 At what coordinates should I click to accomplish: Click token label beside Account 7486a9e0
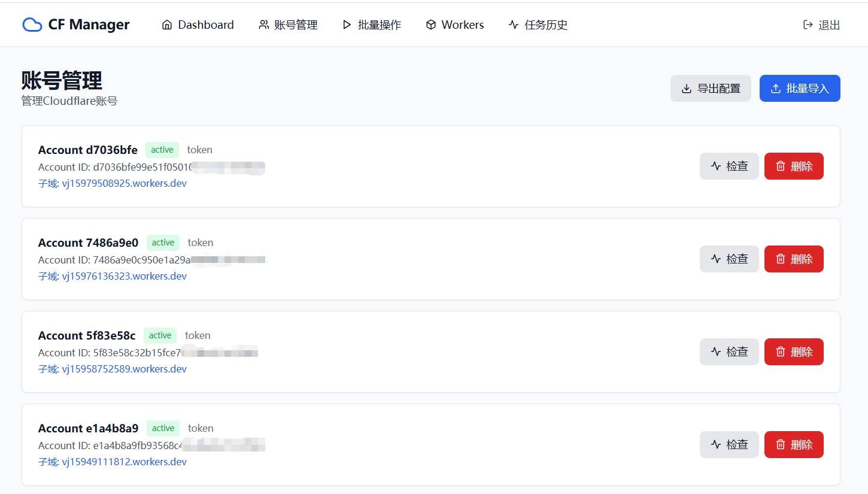tap(201, 243)
